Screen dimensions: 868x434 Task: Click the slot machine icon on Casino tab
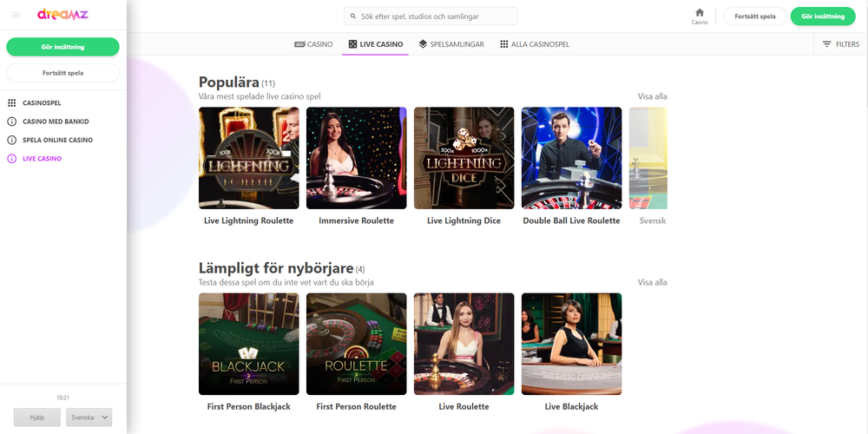(x=299, y=44)
